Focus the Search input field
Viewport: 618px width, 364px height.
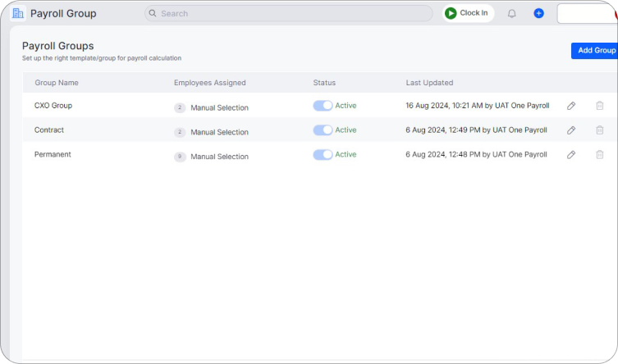pyautogui.click(x=289, y=13)
